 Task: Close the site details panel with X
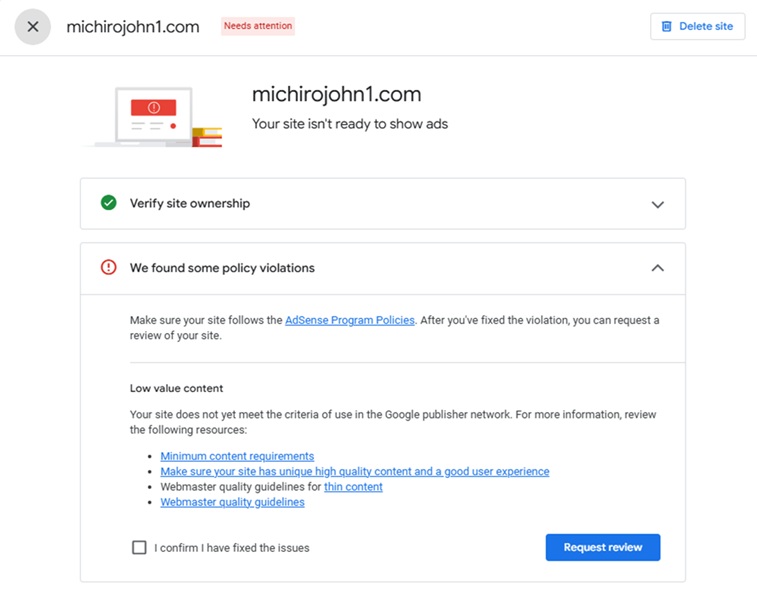point(33,27)
